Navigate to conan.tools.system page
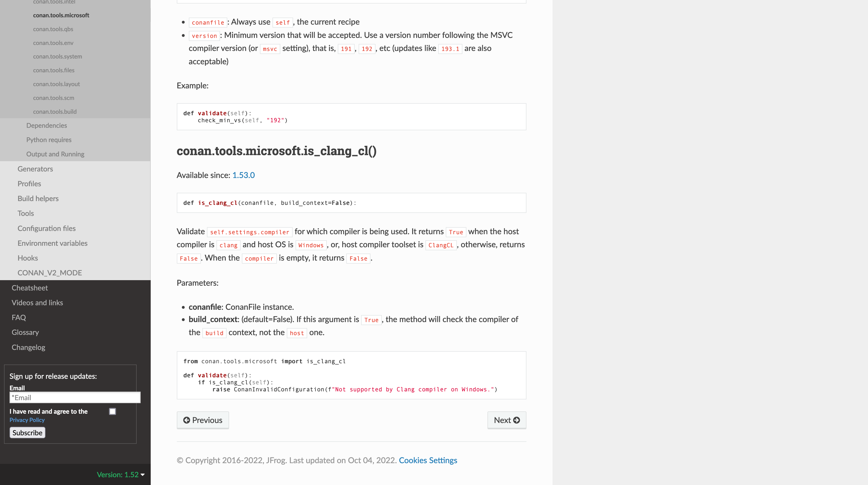This screenshot has width=868, height=485. pos(58,56)
